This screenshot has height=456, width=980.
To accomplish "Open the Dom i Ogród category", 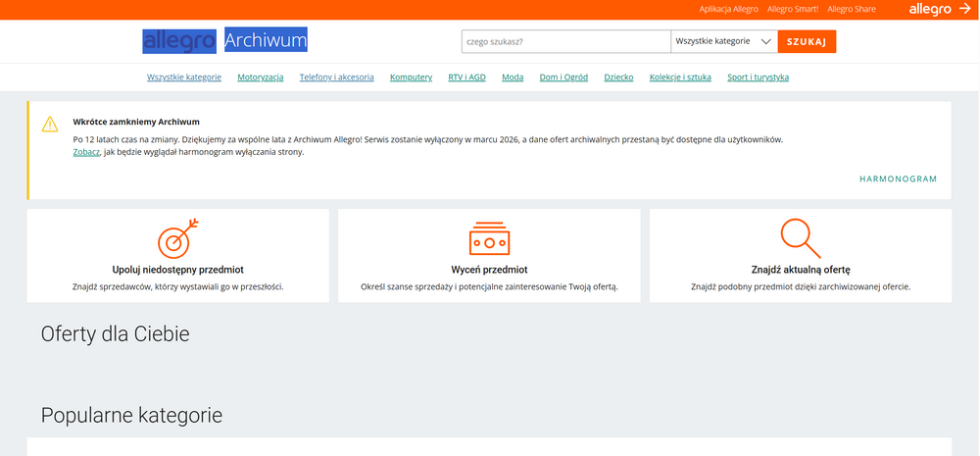I will pyautogui.click(x=563, y=77).
